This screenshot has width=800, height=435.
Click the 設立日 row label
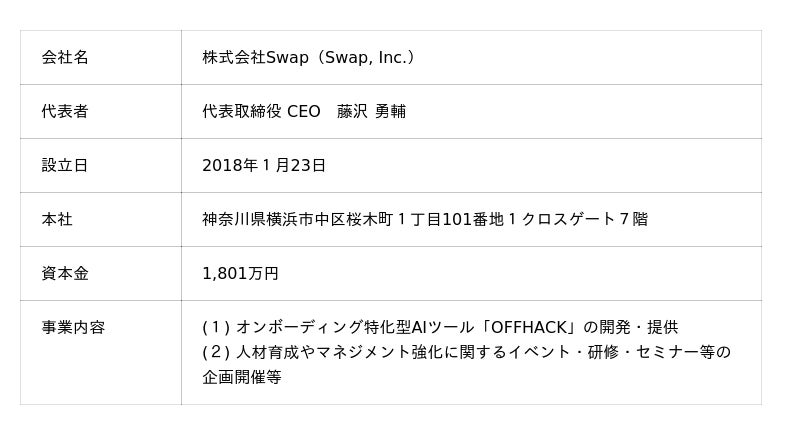[65, 165]
